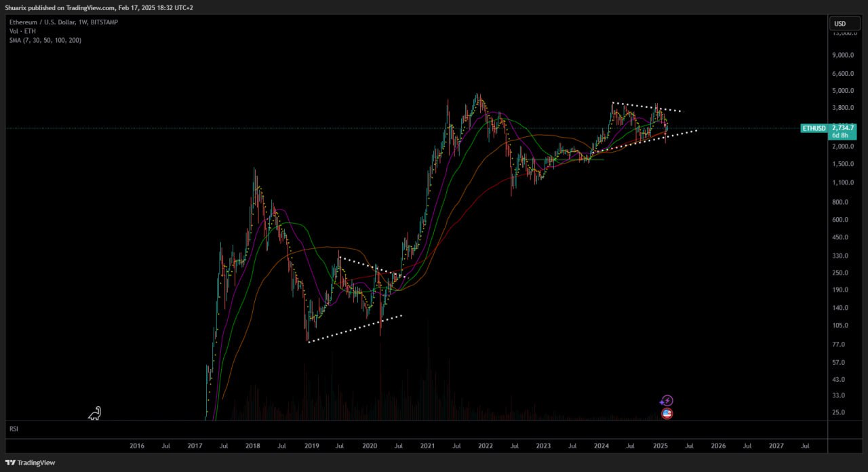Click the TradingView logo at bottom left
The width and height of the screenshot is (868, 472).
pos(31,463)
